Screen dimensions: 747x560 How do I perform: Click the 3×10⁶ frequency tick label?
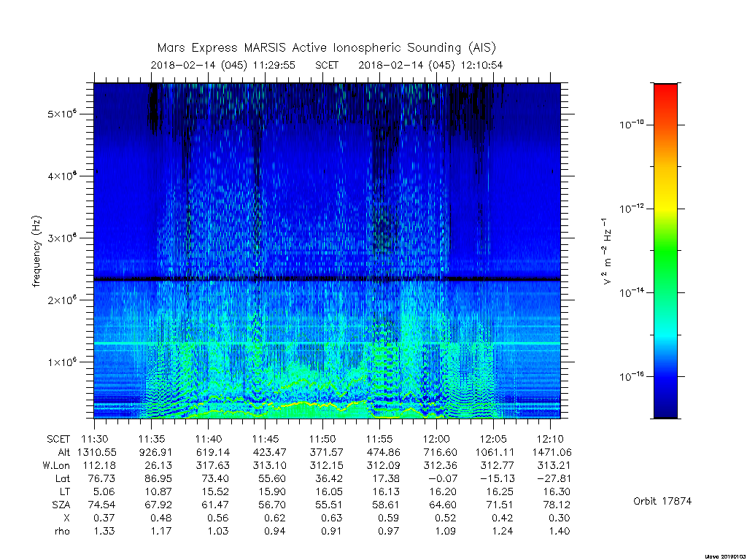pos(62,238)
